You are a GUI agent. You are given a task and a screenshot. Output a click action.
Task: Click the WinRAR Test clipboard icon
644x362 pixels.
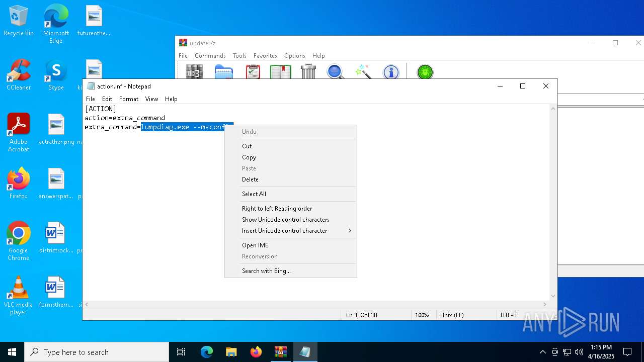tap(253, 71)
